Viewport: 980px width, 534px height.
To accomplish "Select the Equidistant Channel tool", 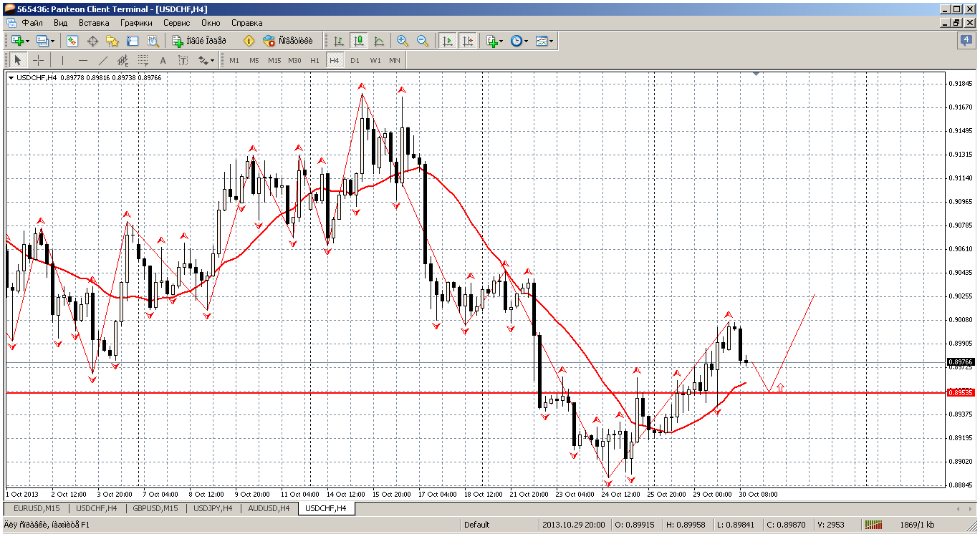I will (x=123, y=60).
